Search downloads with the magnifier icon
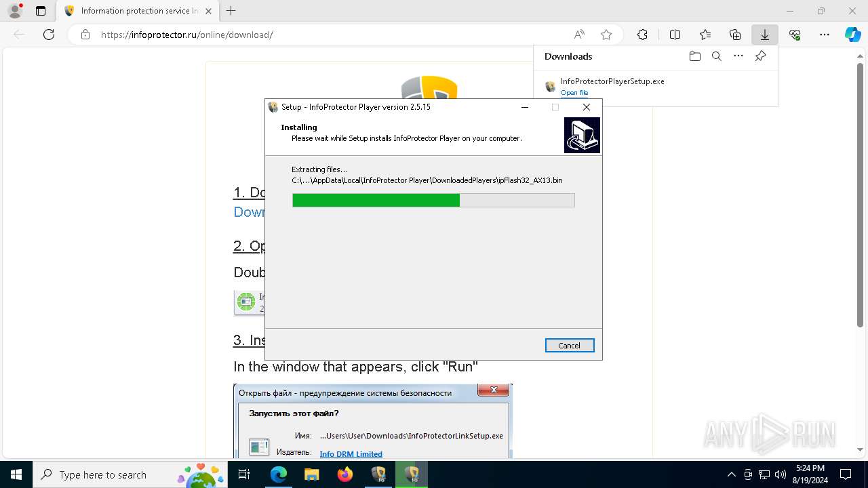 pos(716,56)
